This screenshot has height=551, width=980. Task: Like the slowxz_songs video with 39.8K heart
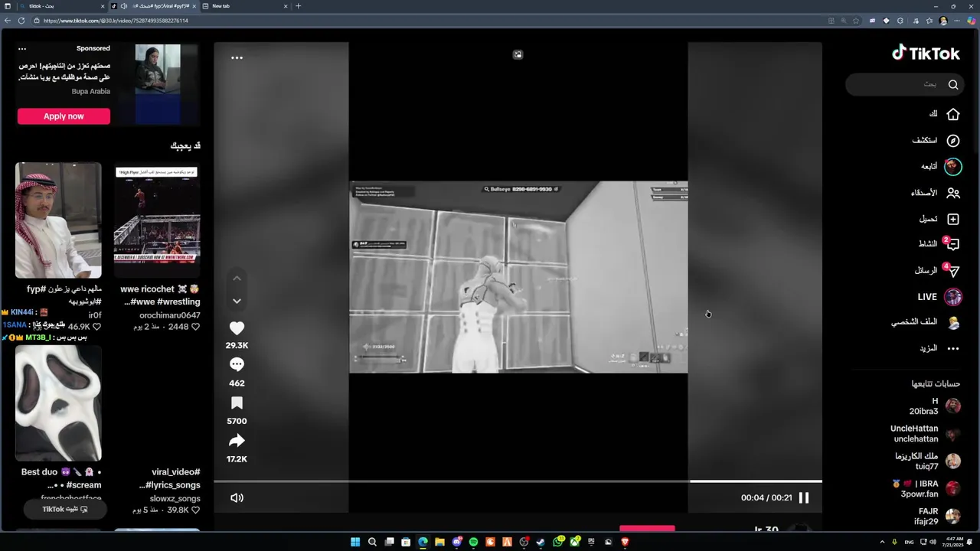click(195, 510)
